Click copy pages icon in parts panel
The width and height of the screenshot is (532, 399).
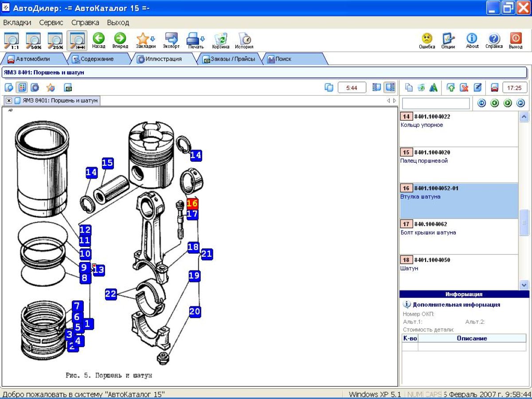(x=409, y=87)
